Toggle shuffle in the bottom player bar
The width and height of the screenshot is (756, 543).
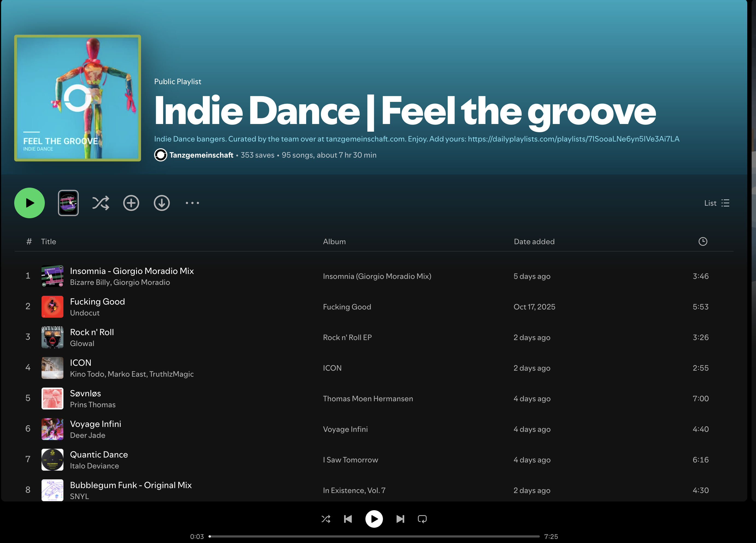click(x=326, y=519)
